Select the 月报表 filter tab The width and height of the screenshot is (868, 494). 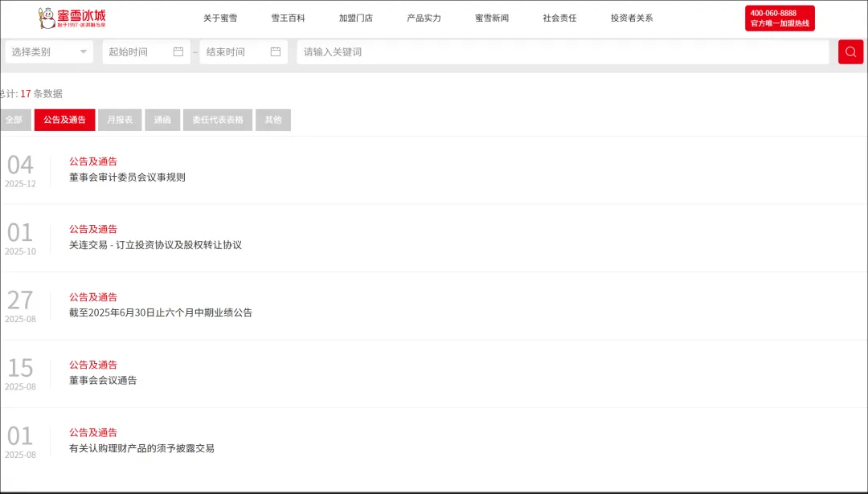pyautogui.click(x=121, y=120)
